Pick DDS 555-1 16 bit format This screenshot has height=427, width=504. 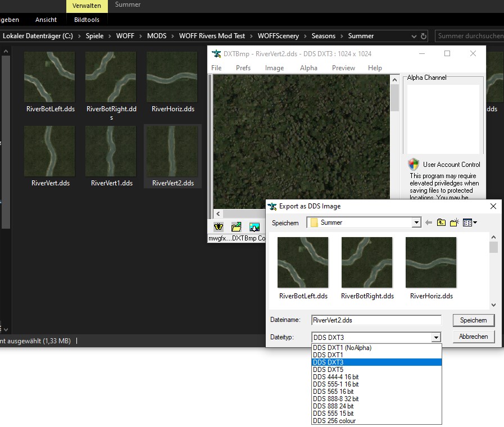tap(376, 384)
